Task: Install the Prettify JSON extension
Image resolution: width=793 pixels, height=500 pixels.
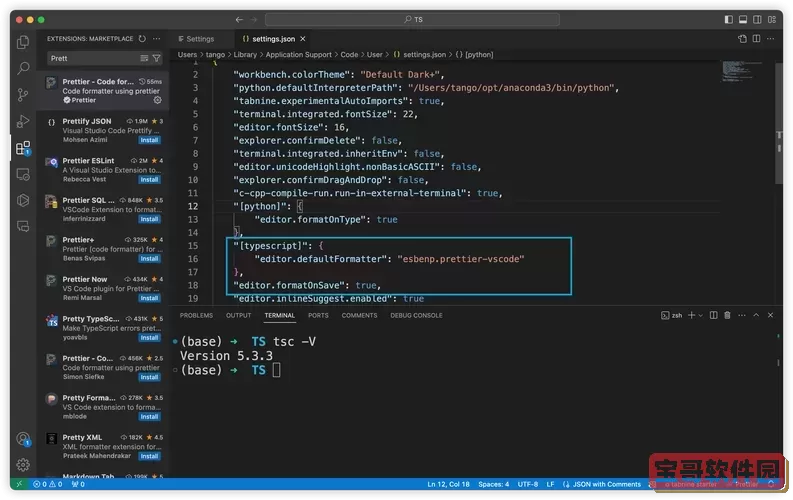Action: click(x=149, y=140)
